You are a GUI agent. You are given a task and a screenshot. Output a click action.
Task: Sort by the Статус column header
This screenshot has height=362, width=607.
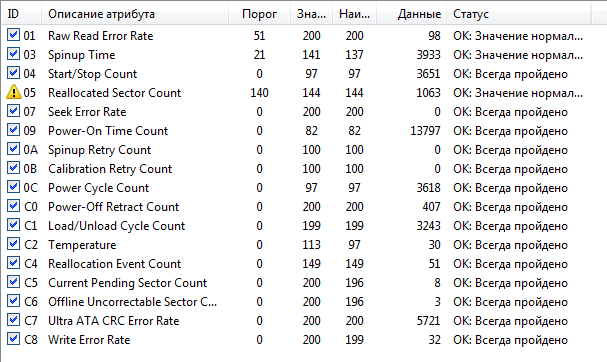coord(519,14)
